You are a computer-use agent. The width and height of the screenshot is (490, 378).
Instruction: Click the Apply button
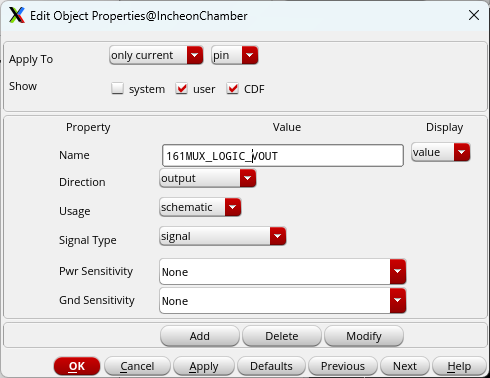[204, 366]
